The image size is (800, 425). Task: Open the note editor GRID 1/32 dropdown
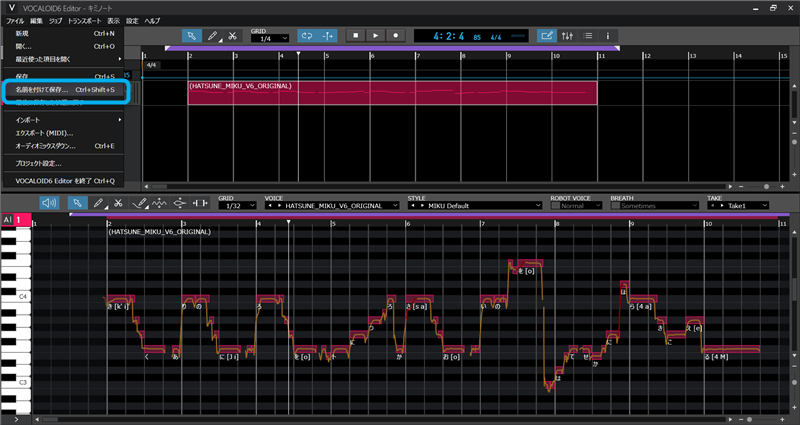pos(238,206)
